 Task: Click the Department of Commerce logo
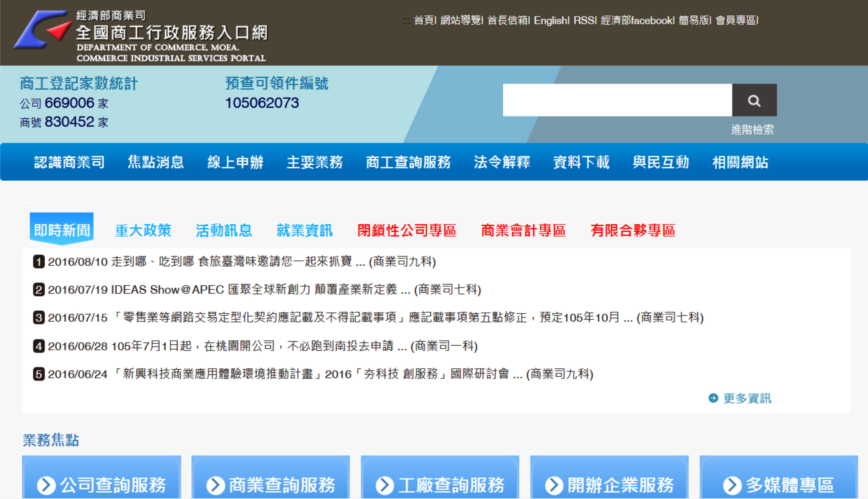43,29
